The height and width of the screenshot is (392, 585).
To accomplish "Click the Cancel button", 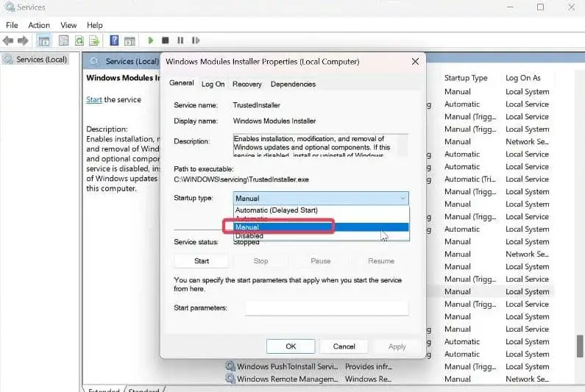I will coord(344,346).
